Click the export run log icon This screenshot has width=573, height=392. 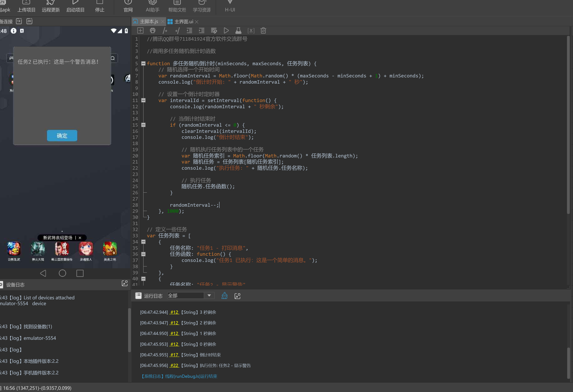[237, 296]
